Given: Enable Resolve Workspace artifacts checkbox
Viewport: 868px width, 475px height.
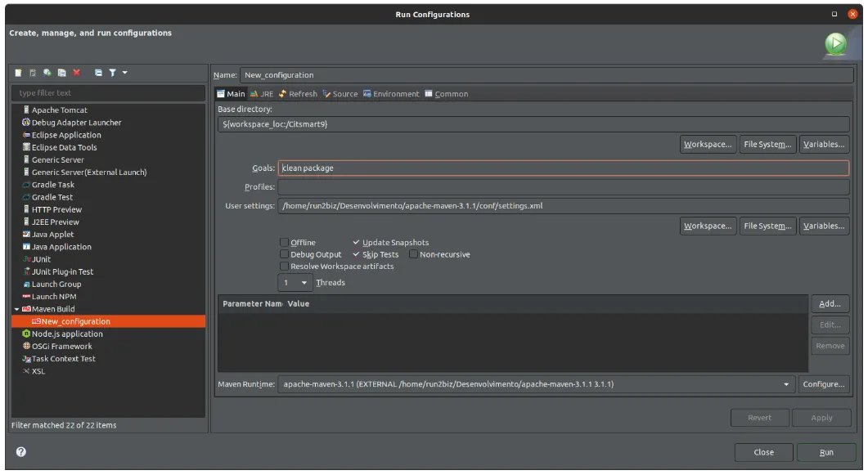Looking at the screenshot, I should point(285,266).
